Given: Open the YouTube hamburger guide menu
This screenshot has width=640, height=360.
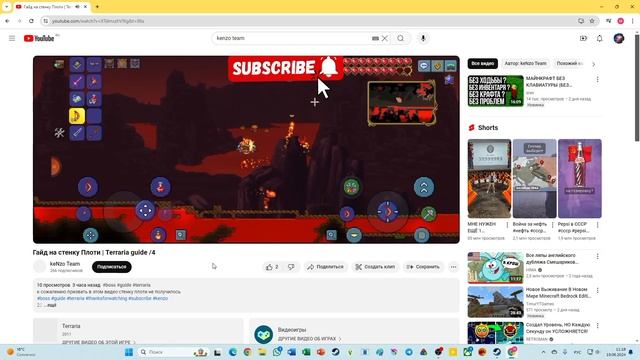Looking at the screenshot, I should coord(12,38).
